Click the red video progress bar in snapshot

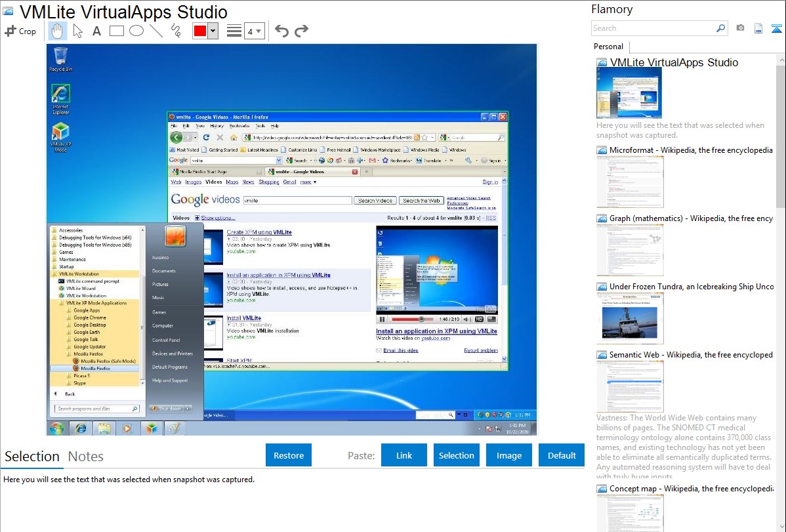tap(413, 319)
